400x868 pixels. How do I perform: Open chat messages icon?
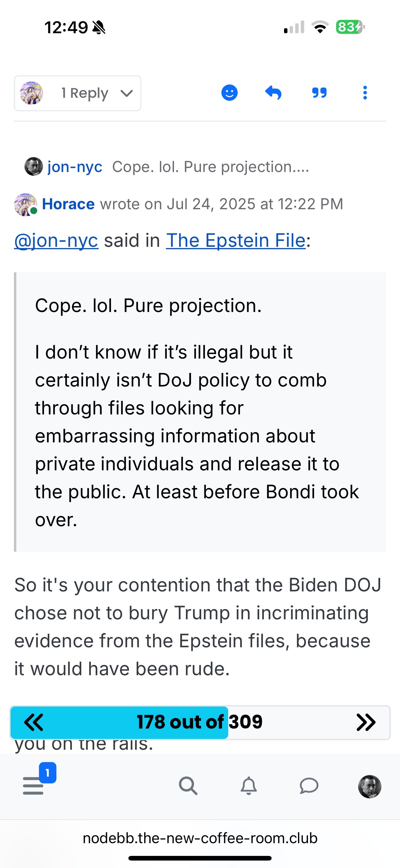coord(309,786)
